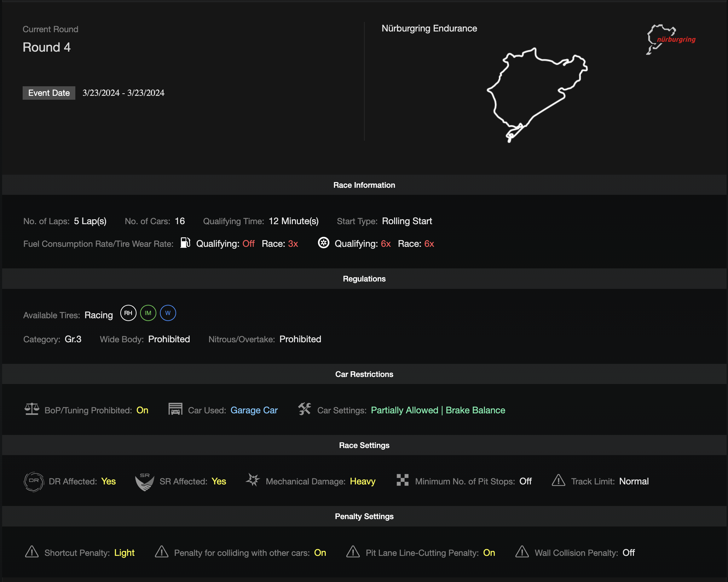
Task: Click the mechanical damage burst icon
Action: coord(253,480)
